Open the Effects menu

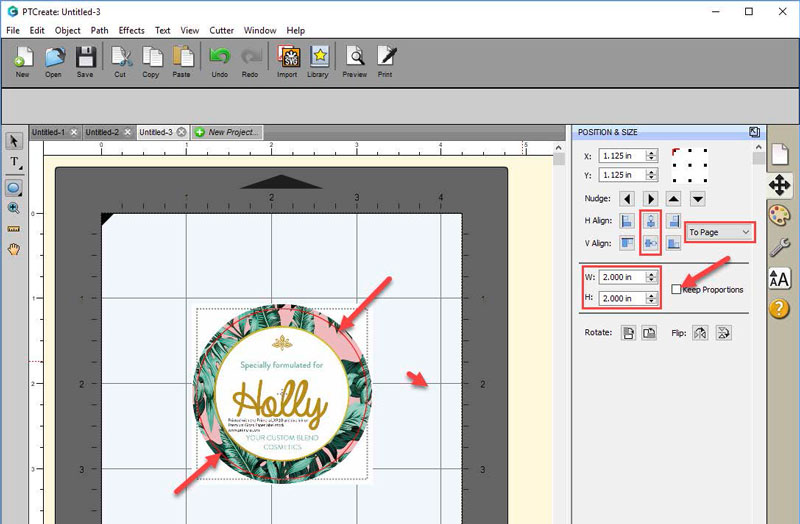pos(131,31)
